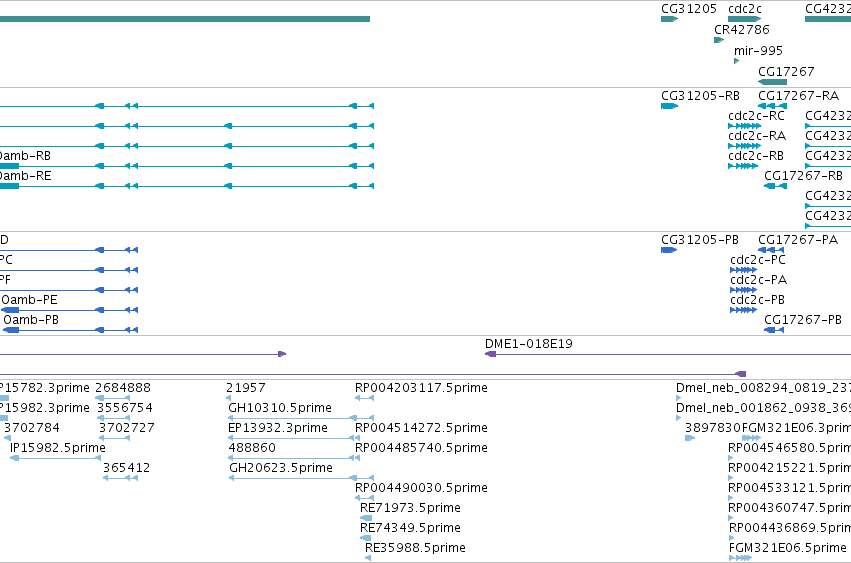Click the Dmel_neb_008294_0819 feature label
The height and width of the screenshot is (563, 851).
tap(763, 388)
